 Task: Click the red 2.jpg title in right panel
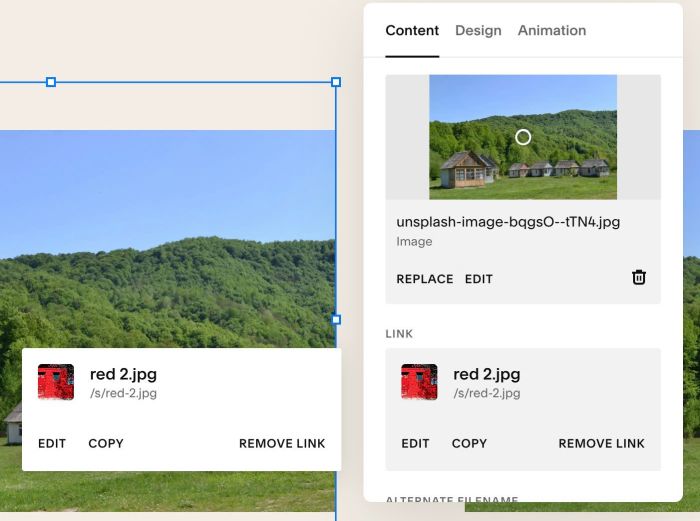[x=487, y=374]
